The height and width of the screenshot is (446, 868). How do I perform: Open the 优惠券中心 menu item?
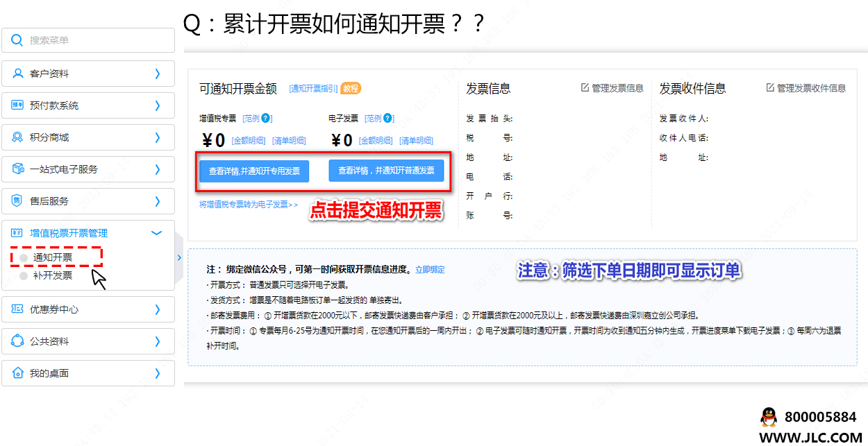(87, 309)
